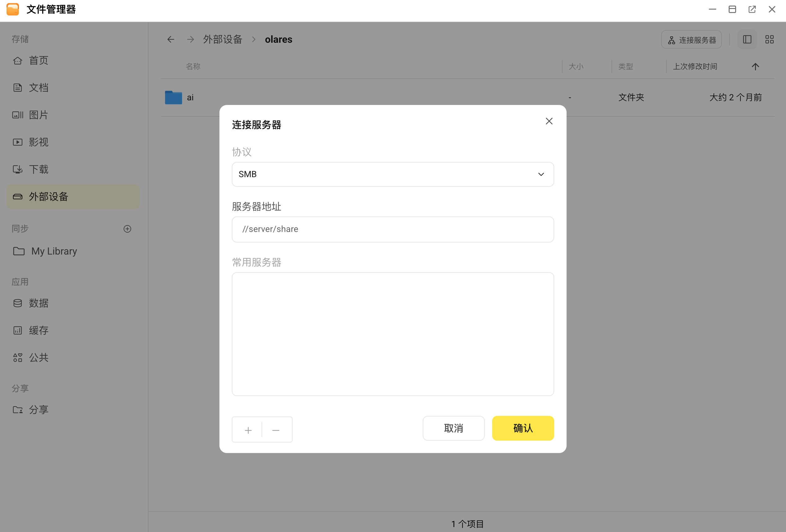Image resolution: width=786 pixels, height=532 pixels.
Task: Open 缓存 under 应用
Action: [73, 330]
